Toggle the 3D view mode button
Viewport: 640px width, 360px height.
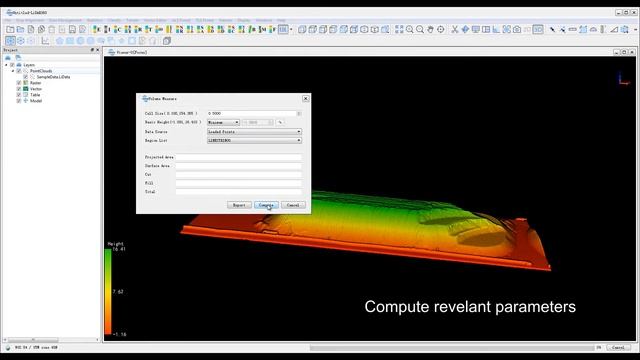point(538,29)
